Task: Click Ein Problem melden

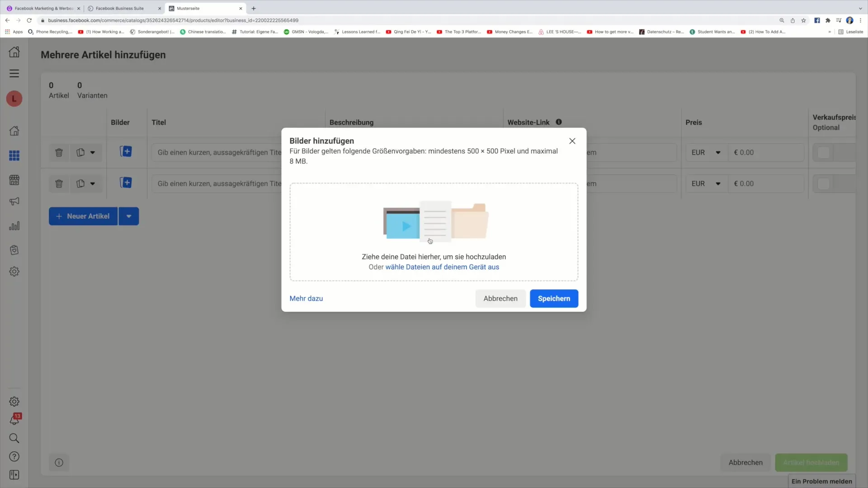Action: [x=821, y=481]
